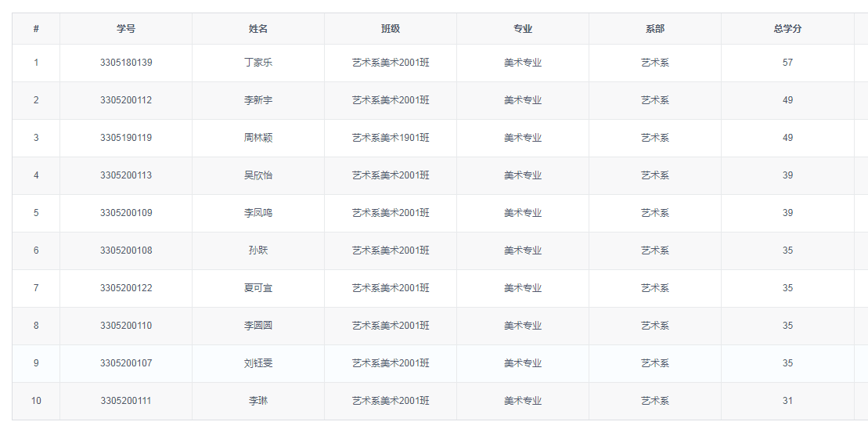Select student ID 3305200110

126,326
